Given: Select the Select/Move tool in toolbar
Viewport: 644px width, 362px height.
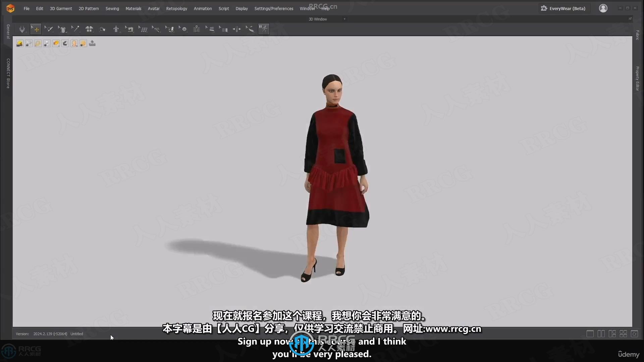Looking at the screenshot, I should pyautogui.click(x=36, y=29).
